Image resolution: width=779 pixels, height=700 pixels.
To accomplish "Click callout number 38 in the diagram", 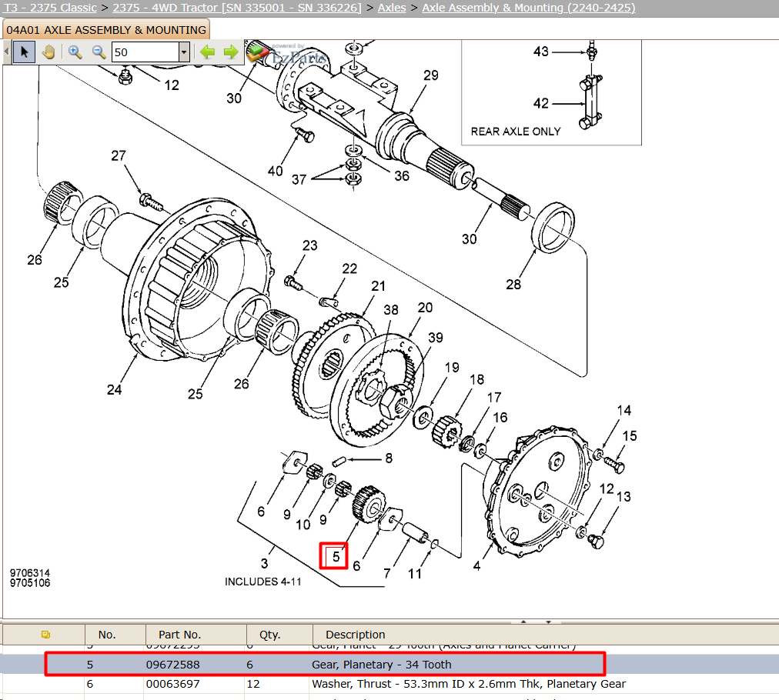I will [390, 310].
